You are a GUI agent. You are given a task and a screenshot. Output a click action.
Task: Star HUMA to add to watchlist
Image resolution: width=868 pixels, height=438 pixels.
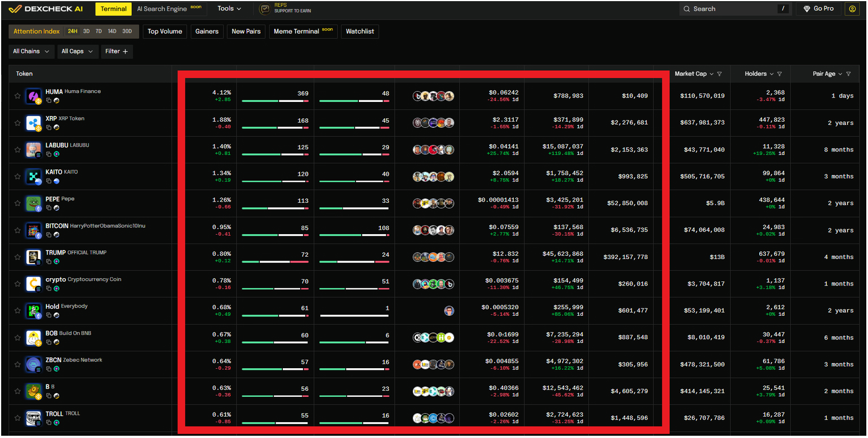point(17,96)
